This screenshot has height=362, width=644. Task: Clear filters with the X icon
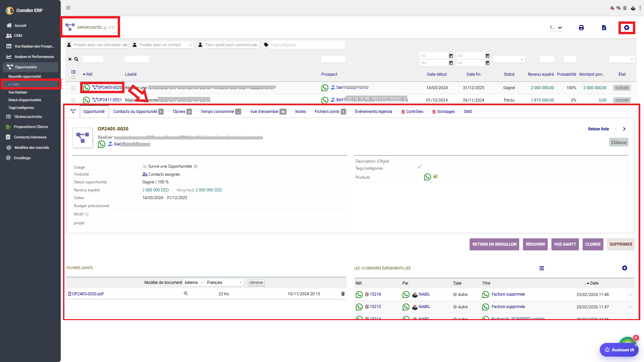coord(70,59)
